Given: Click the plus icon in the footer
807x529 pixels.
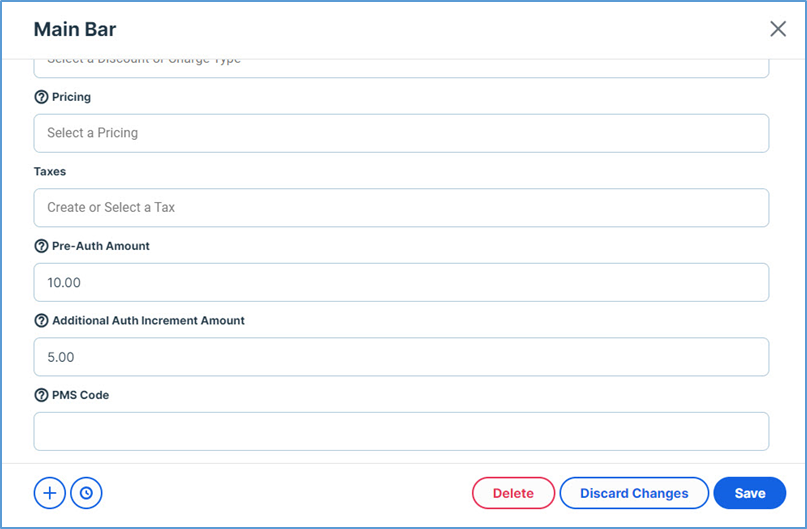Looking at the screenshot, I should click(x=50, y=493).
